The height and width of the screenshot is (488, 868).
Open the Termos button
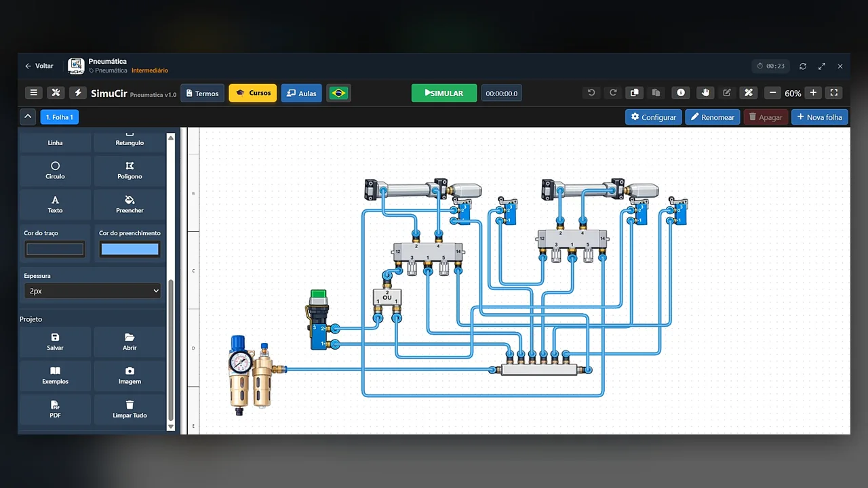point(202,93)
